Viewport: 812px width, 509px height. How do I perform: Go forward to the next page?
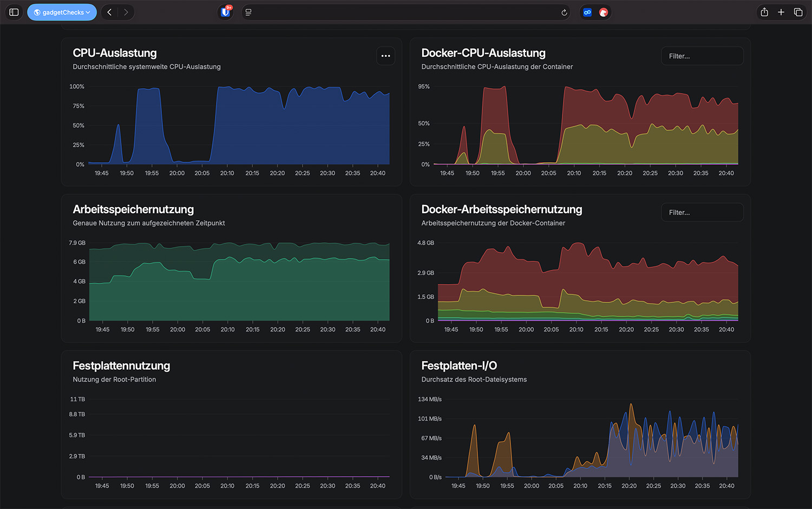(126, 12)
